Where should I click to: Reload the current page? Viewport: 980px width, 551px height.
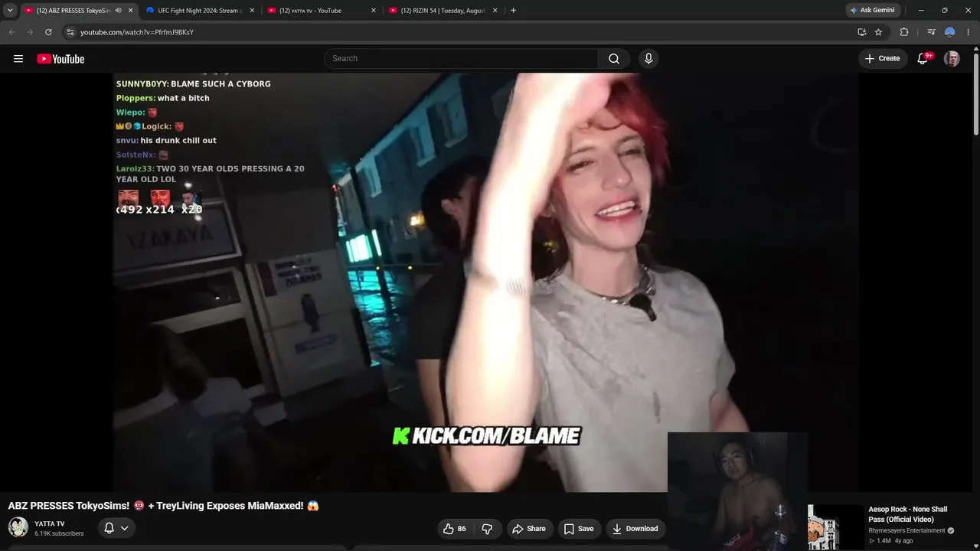(48, 32)
